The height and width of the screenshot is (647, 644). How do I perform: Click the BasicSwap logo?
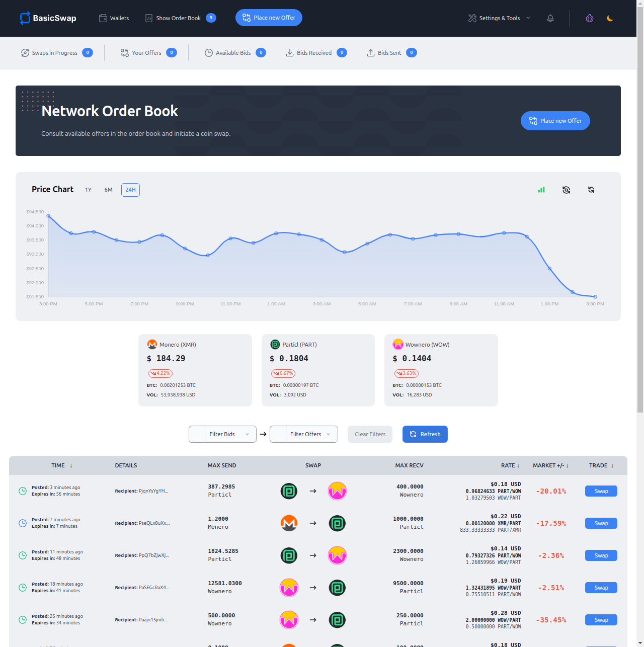(x=48, y=18)
